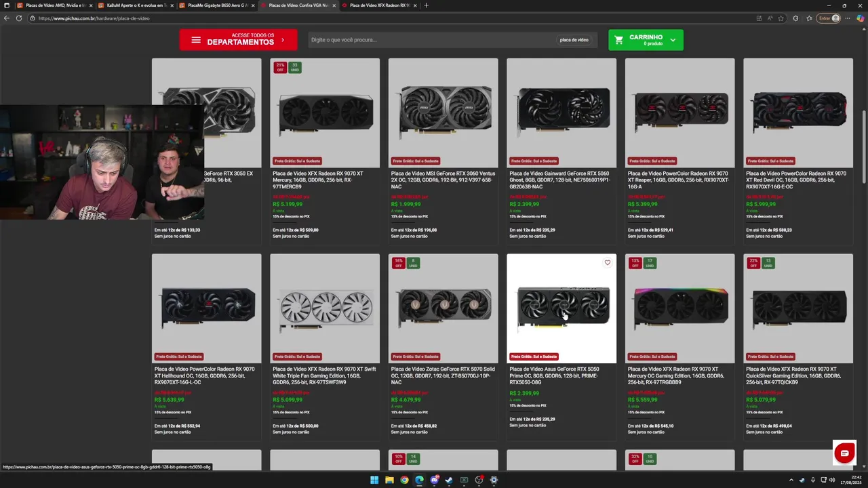Click the browser address bar
The height and width of the screenshot is (488, 868).
point(393,18)
